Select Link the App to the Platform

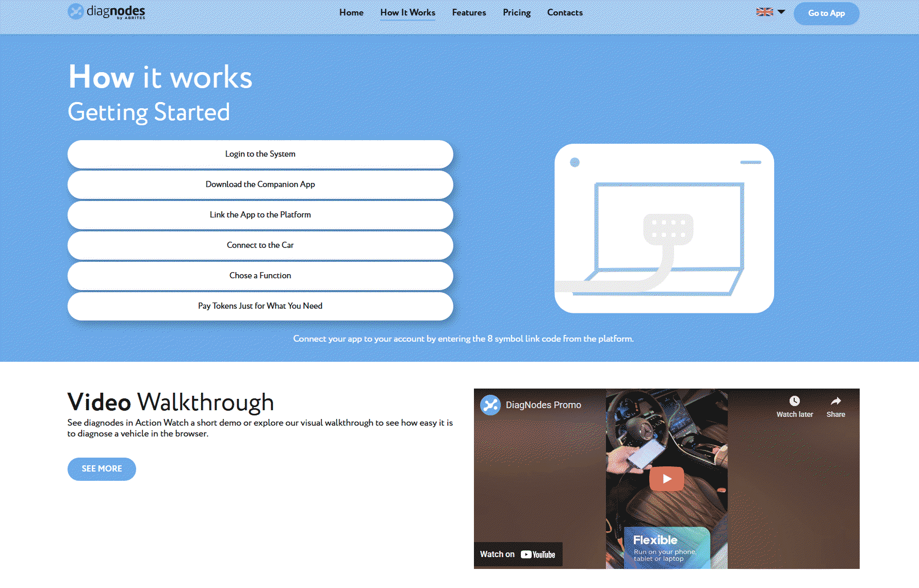pos(260,215)
